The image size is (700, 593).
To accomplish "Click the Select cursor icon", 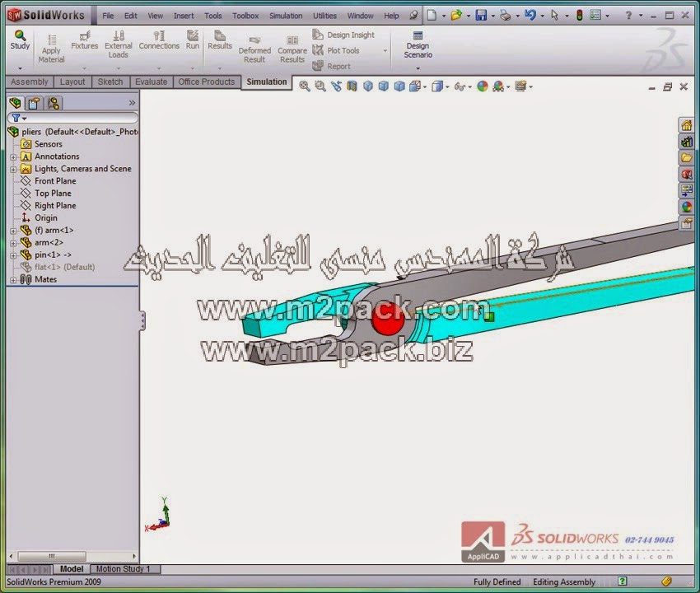I will (554, 16).
